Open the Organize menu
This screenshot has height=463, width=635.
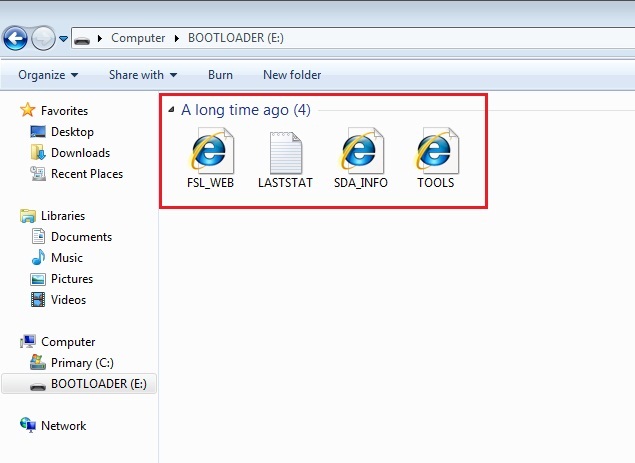click(48, 75)
